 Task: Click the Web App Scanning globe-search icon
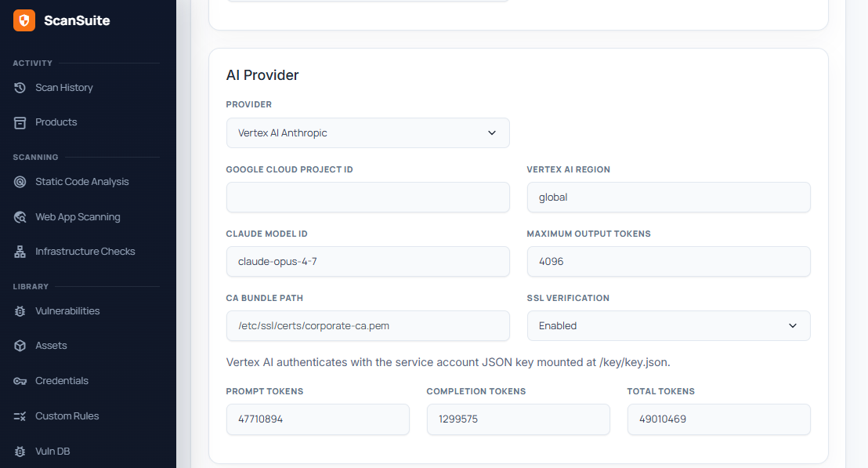20,217
